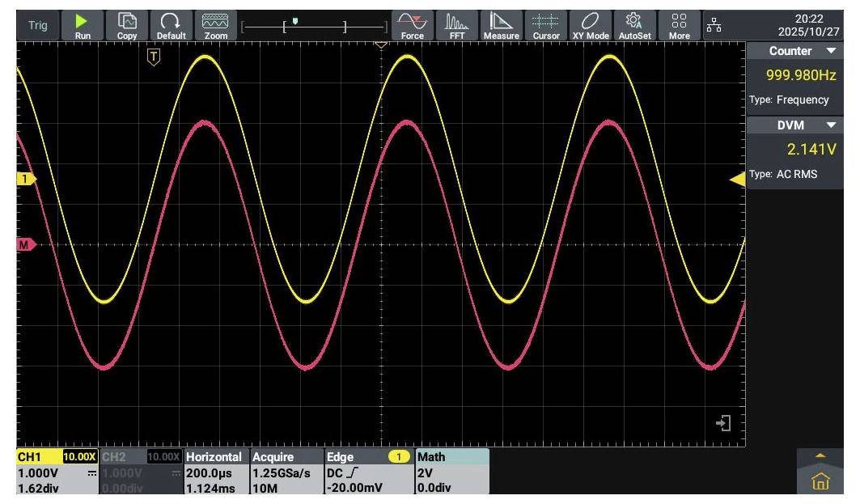
Task: Click the Copy screenshot icon
Action: [127, 25]
